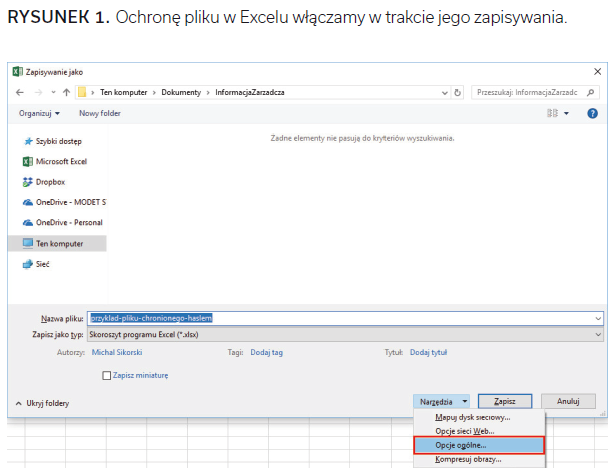This screenshot has width=614, height=476.
Task: Select 'InformacjaZarzadcza' breadcrumb segment
Action: point(250,92)
